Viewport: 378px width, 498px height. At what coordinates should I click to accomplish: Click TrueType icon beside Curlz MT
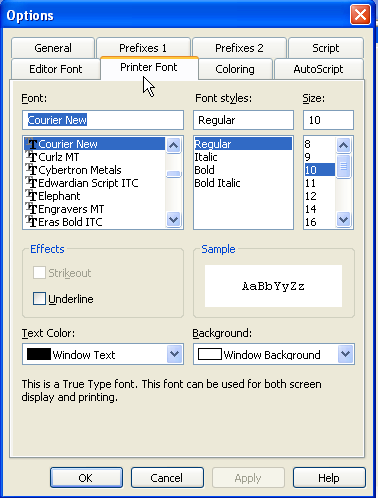(x=31, y=157)
